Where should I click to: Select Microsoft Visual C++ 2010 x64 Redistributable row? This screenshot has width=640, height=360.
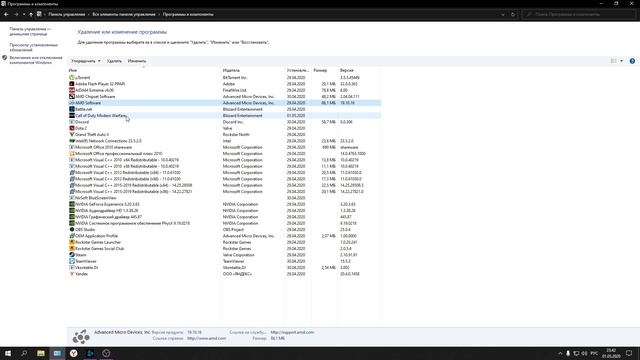point(224,160)
